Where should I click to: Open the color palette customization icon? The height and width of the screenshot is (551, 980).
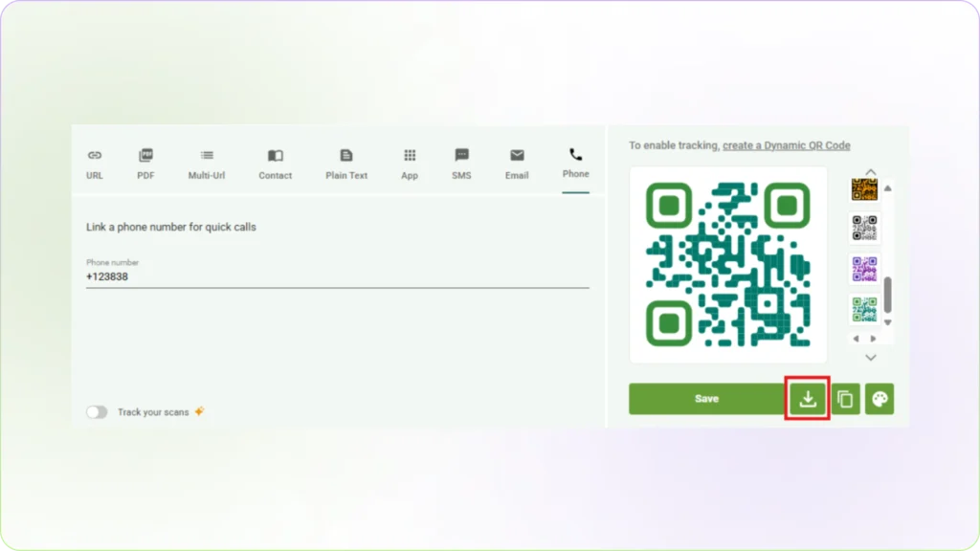(880, 399)
